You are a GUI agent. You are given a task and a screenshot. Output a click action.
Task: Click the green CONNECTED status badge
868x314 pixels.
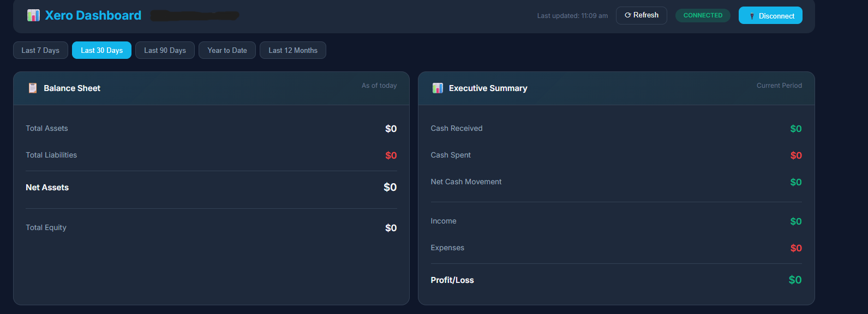pyautogui.click(x=703, y=15)
